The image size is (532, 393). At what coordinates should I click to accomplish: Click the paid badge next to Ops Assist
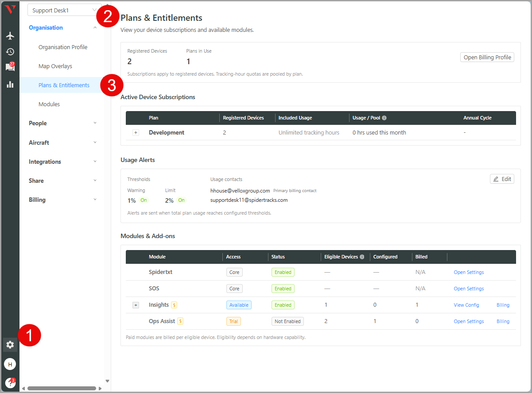(x=180, y=321)
